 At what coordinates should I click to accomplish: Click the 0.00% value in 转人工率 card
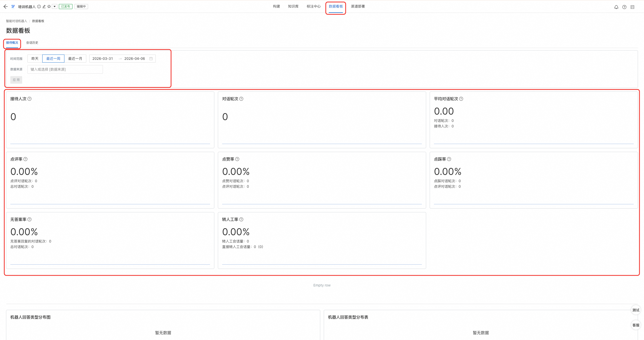point(236,232)
